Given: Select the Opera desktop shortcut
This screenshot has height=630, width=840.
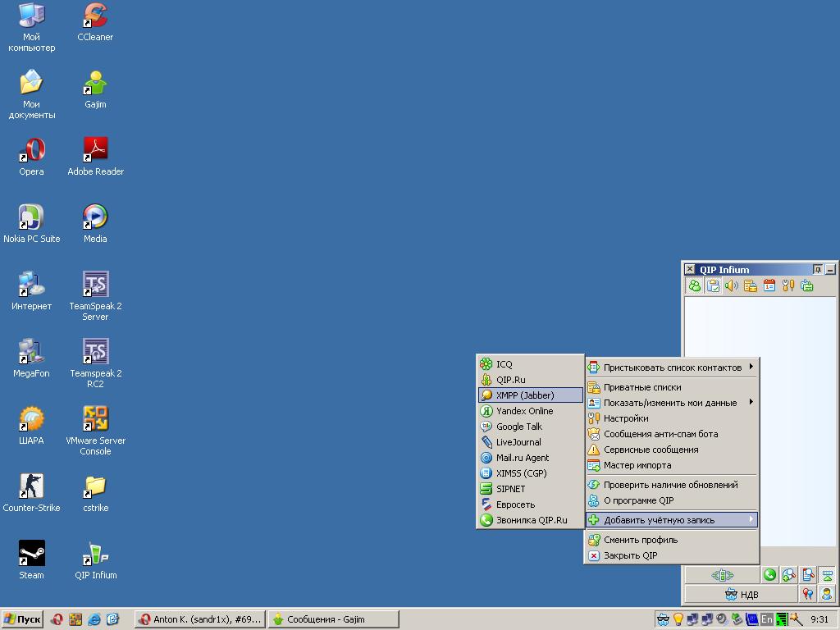Looking at the screenshot, I should 32,157.
